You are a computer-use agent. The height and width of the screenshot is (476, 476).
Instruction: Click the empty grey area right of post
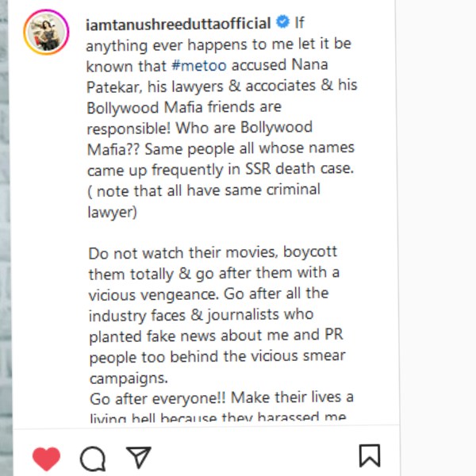[x=438, y=238]
